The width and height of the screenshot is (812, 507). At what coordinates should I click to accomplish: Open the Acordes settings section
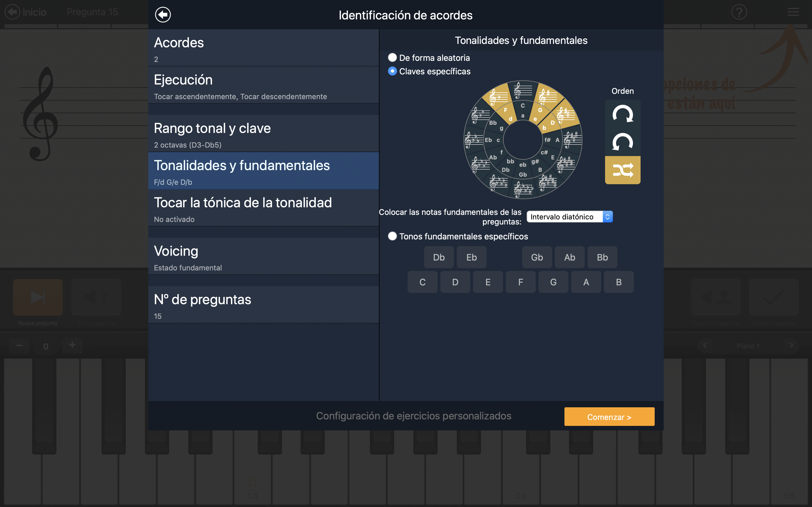(263, 48)
